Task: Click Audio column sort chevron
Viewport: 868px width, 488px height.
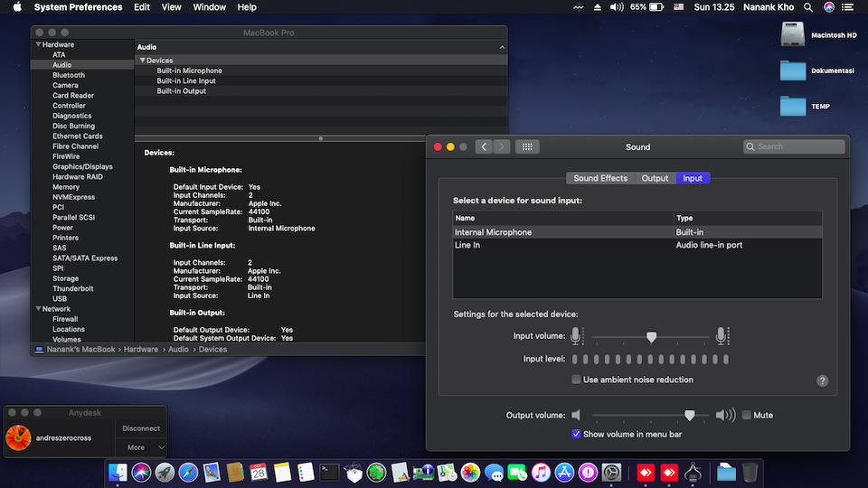Action: (x=502, y=47)
